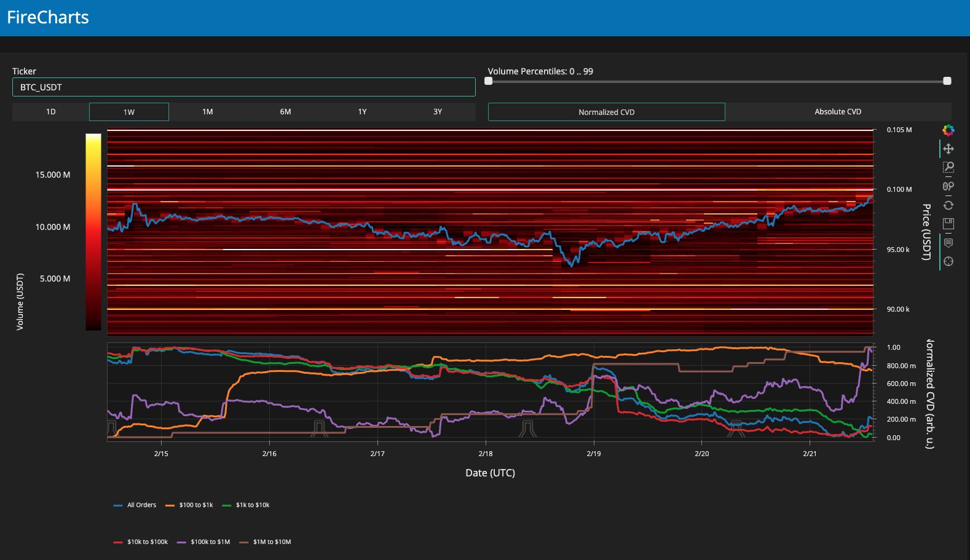Toggle $1M to $10M legend entry
This screenshot has width=970, height=560.
coord(266,542)
